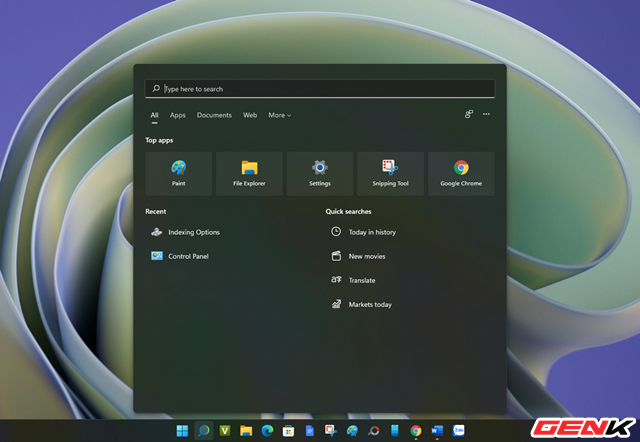Screen dimensions: 640x442
Task: Open the green V app on taskbar
Action: pyautogui.click(x=224, y=431)
